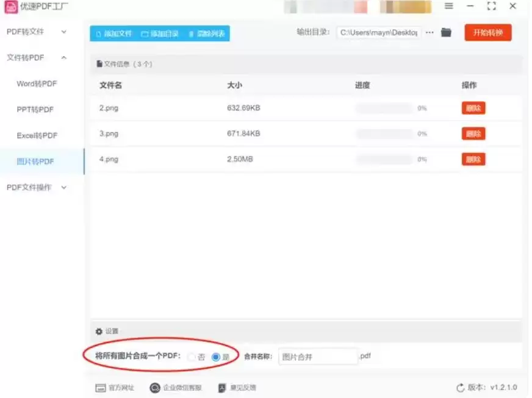Switch to Word转PDF menu item
This screenshot has width=532, height=398.
click(x=37, y=84)
